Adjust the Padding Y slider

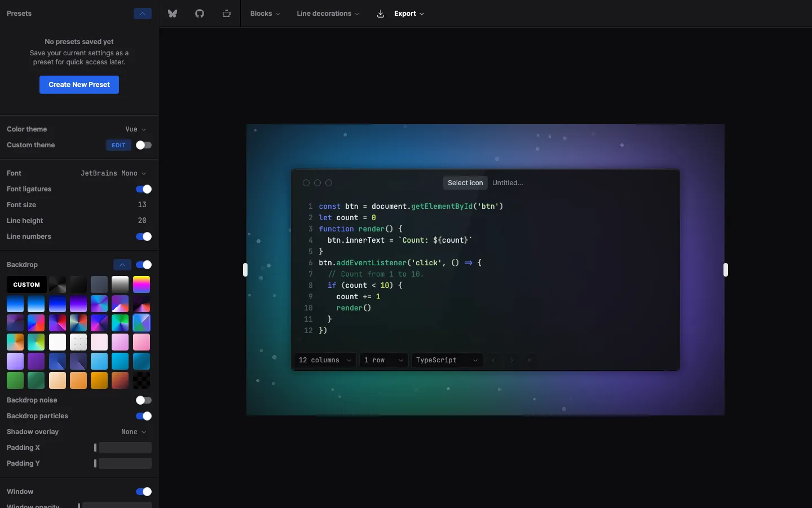point(123,463)
